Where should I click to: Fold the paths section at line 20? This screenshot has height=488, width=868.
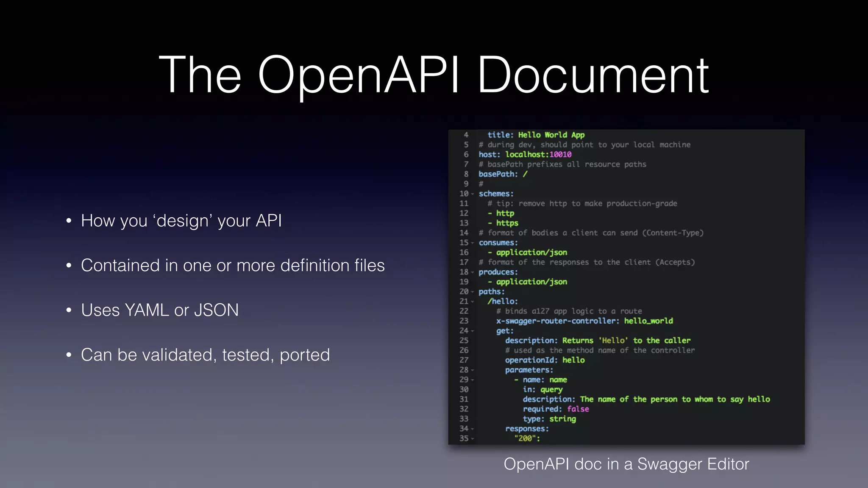[x=473, y=292]
